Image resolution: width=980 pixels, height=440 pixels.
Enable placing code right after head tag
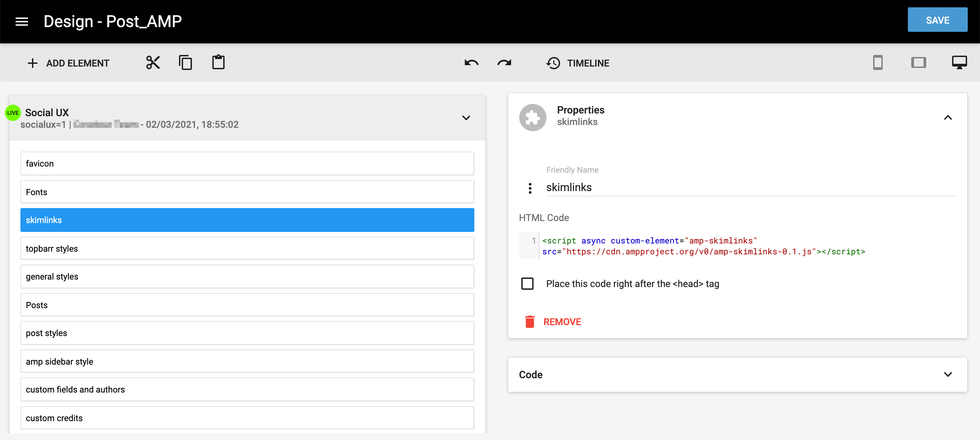(x=527, y=284)
